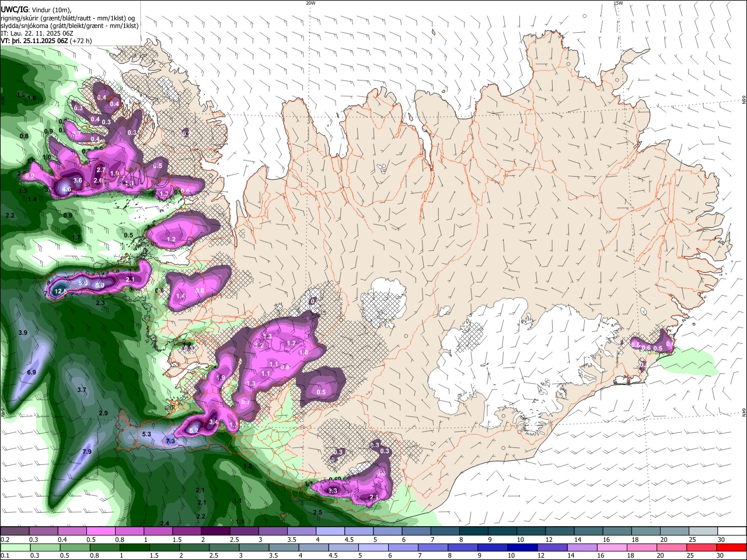Click the 3.6 snowfall value in the Westfjords
The height and width of the screenshot is (560, 747).
point(78,180)
